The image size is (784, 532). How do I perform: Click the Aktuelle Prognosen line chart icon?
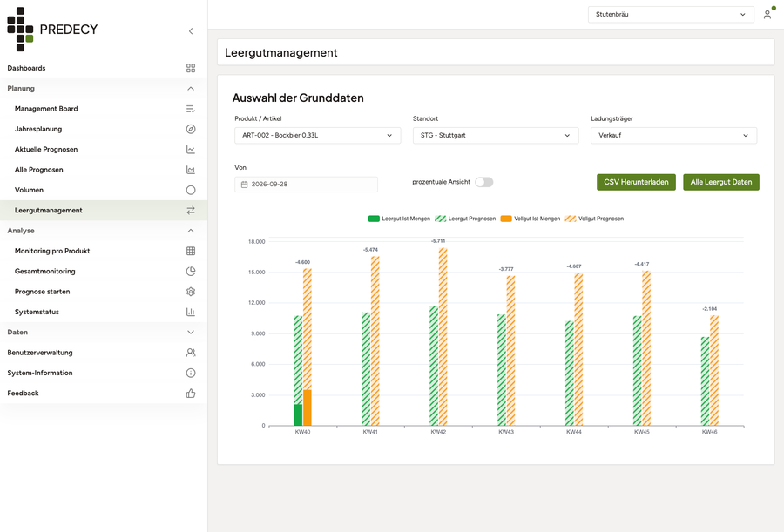[x=191, y=150]
